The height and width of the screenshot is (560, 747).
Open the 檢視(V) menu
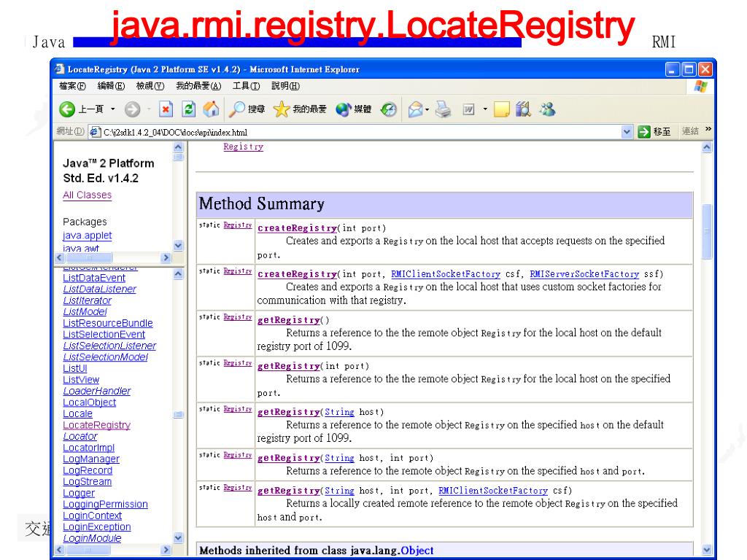click(150, 86)
